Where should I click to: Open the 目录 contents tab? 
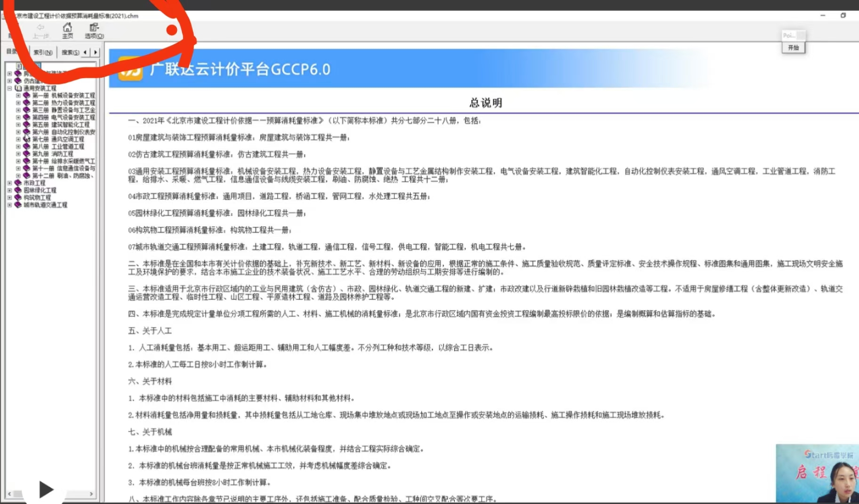[x=12, y=51]
